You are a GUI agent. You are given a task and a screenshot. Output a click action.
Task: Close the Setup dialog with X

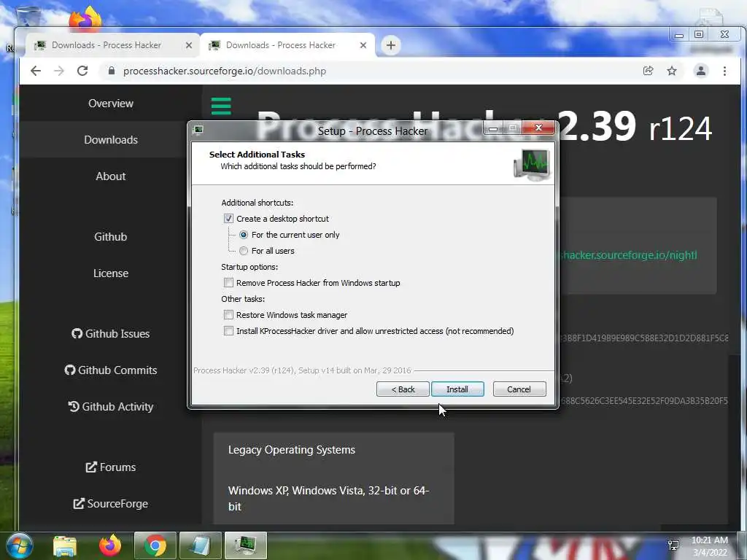pos(539,128)
